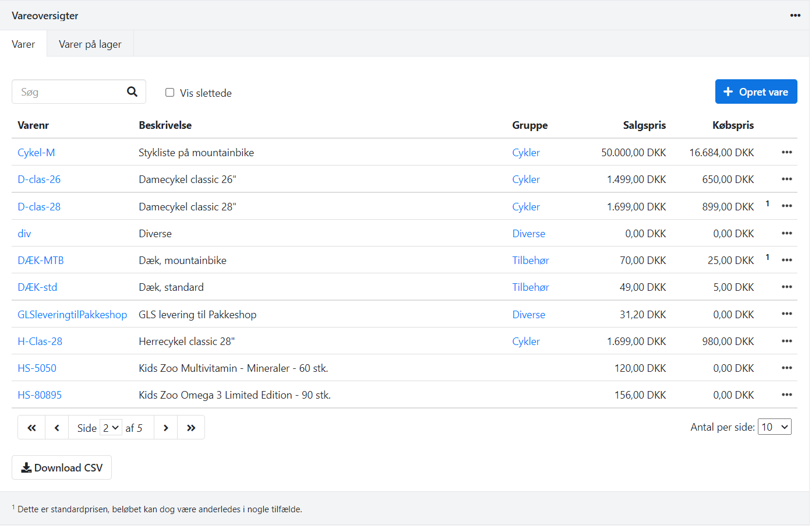Click the search magnifier icon
Viewport: 812px width, 528px height.
click(132, 91)
